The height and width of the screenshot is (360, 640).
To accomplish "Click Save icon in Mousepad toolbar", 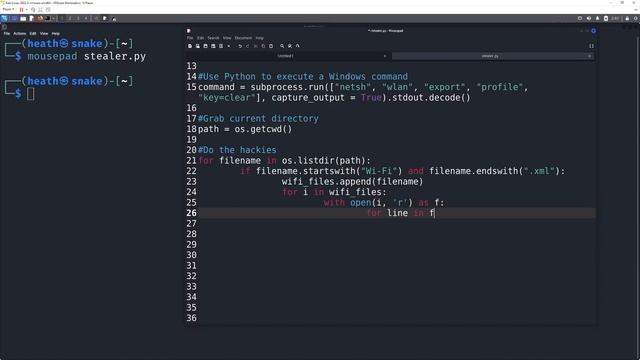I will click(x=205, y=46).
